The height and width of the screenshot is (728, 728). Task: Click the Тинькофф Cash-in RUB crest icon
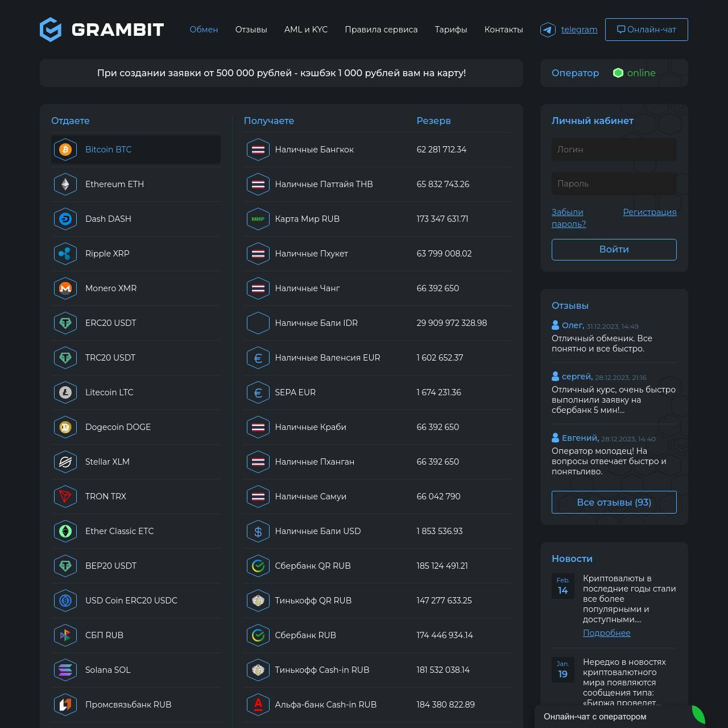[x=258, y=670]
